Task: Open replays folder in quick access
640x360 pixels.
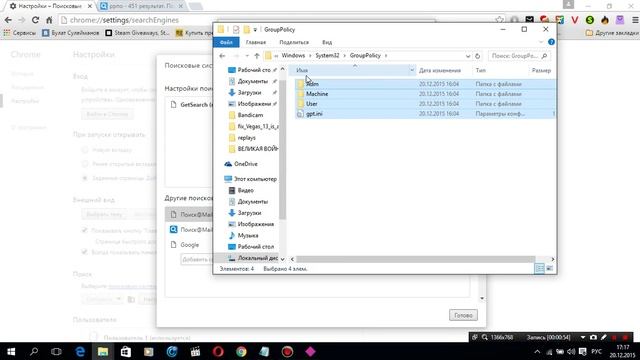Action: [x=242, y=138]
